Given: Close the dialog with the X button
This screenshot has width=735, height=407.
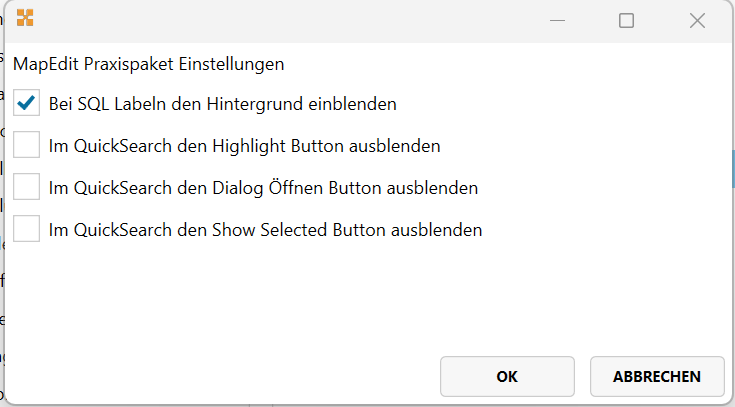Looking at the screenshot, I should pyautogui.click(x=698, y=20).
